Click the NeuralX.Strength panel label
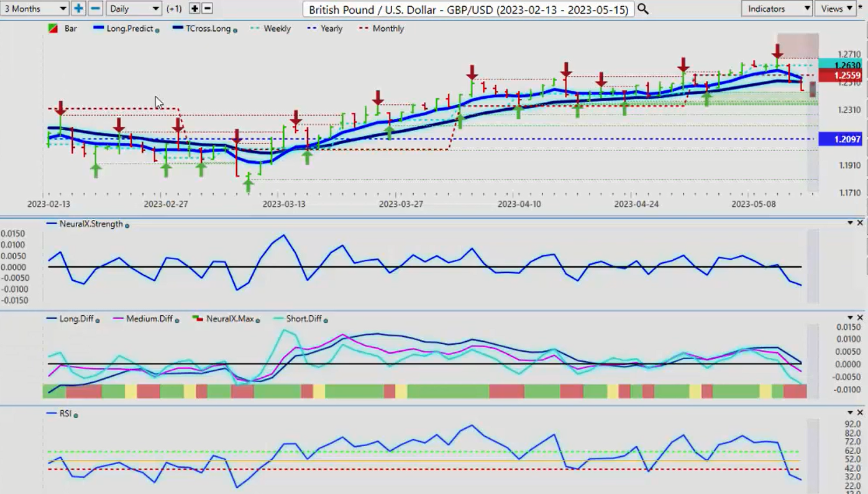Viewport: 868px width, 494px height. 91,224
